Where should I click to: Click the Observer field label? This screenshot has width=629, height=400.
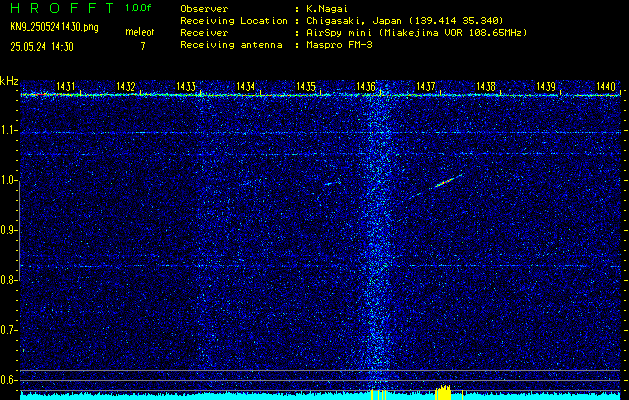(x=204, y=9)
